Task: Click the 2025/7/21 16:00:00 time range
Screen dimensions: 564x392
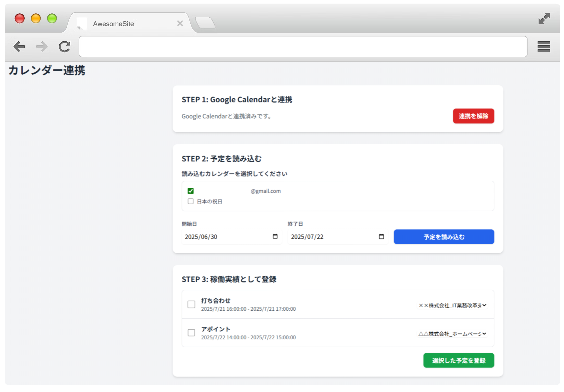Action: [248, 309]
